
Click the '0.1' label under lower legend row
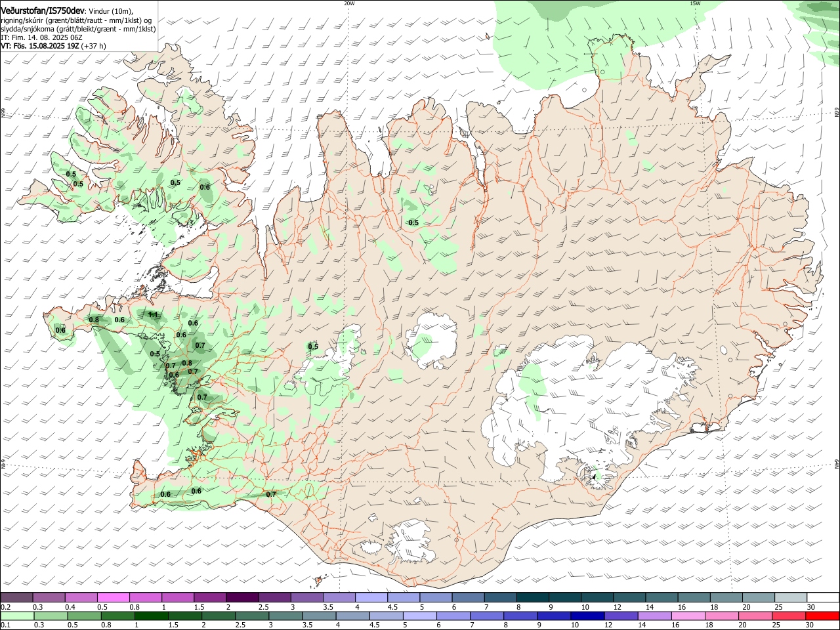click(x=5, y=625)
